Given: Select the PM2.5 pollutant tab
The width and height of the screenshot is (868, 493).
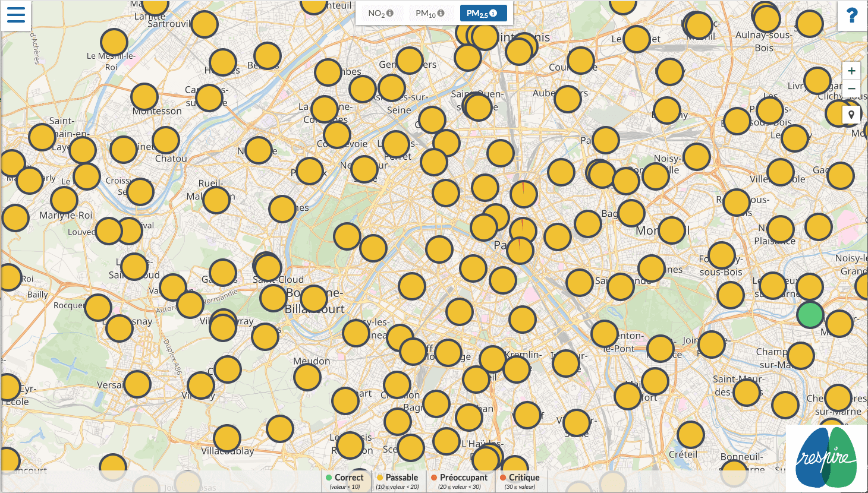Looking at the screenshot, I should pyautogui.click(x=483, y=13).
